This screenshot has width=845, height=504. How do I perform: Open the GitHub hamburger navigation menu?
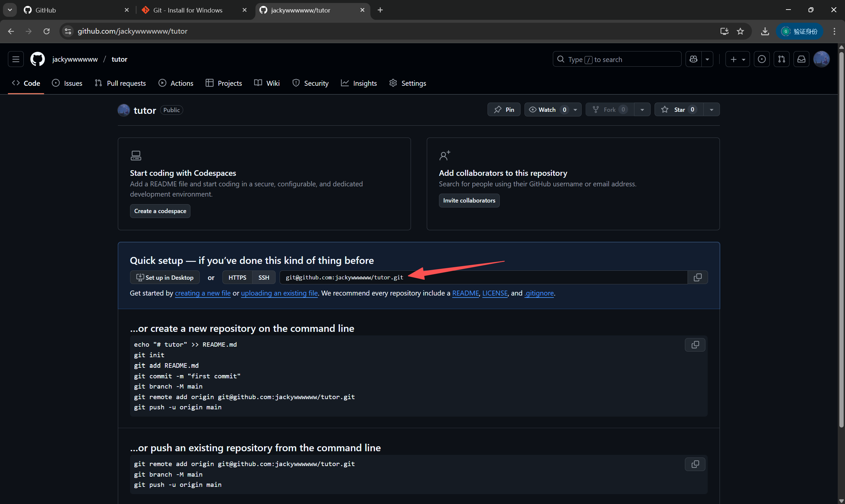[16, 59]
